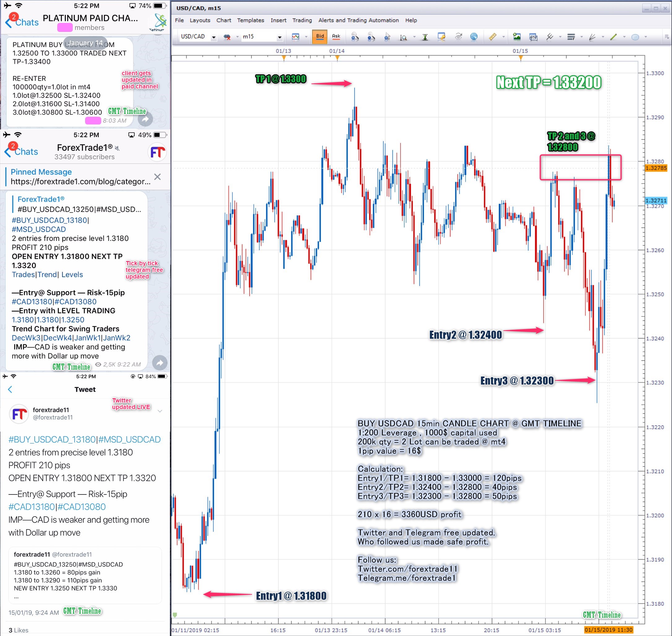Open the Chart menu
Screen dimensions: 672x636
pos(224,20)
